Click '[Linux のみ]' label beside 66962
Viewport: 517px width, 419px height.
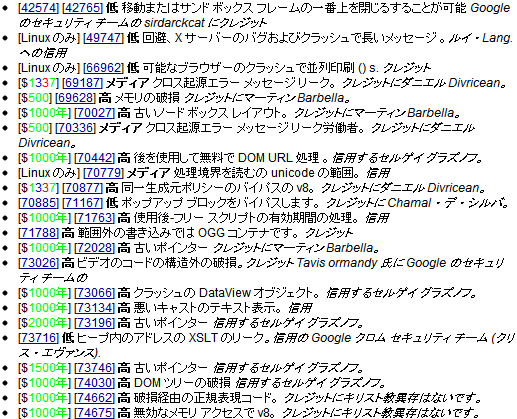pos(49,68)
